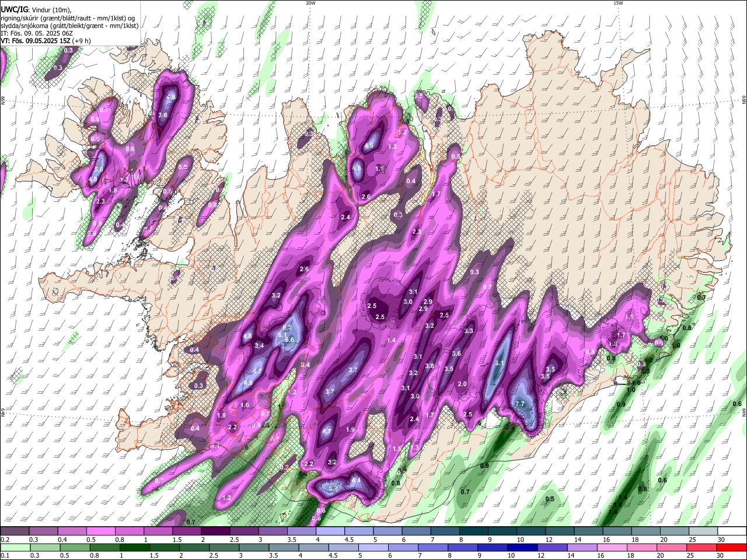This screenshot has height=560, width=747.
Task: Click the 'UWC/IG' title in the header box
Action: 13,9
